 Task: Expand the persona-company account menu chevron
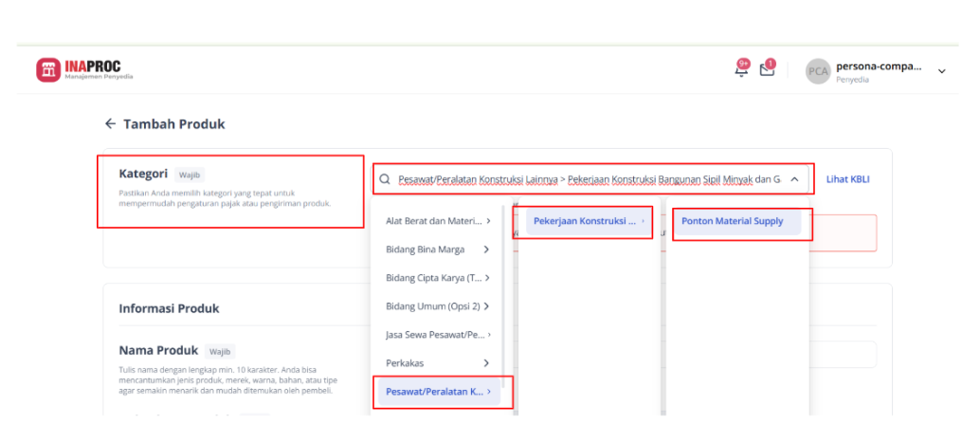[x=942, y=71]
